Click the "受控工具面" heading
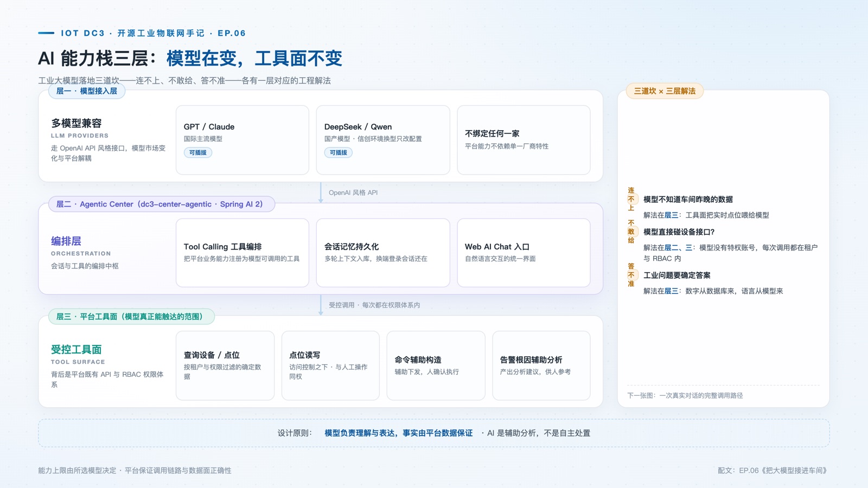This screenshot has width=868, height=488. [x=76, y=349]
